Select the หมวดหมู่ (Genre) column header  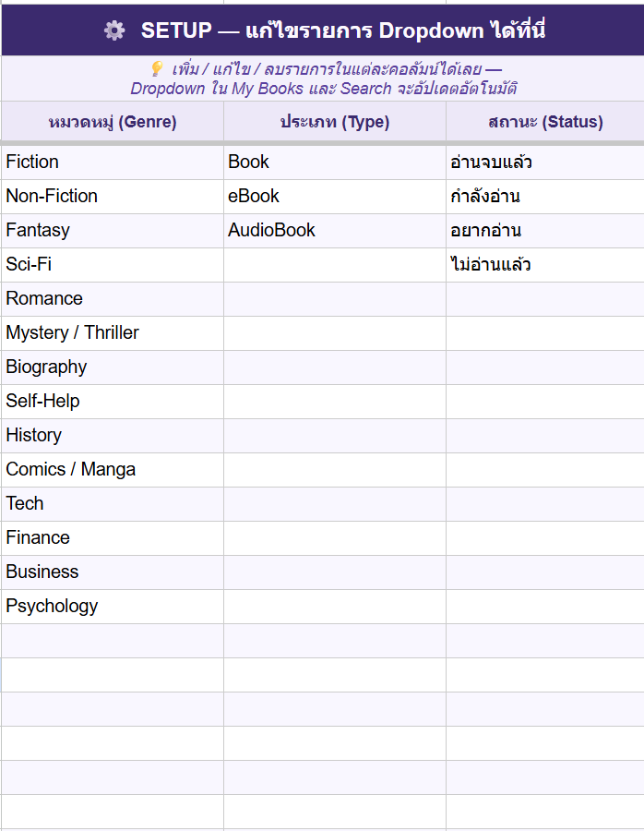pos(113,122)
